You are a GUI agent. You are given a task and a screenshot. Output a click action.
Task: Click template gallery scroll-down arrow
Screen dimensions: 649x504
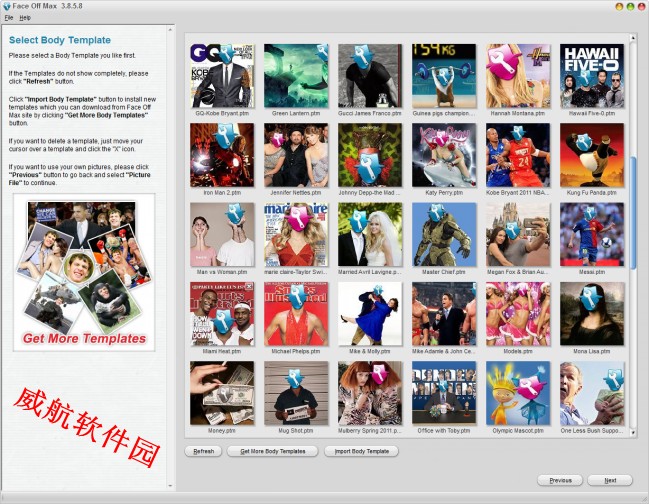tap(632, 432)
